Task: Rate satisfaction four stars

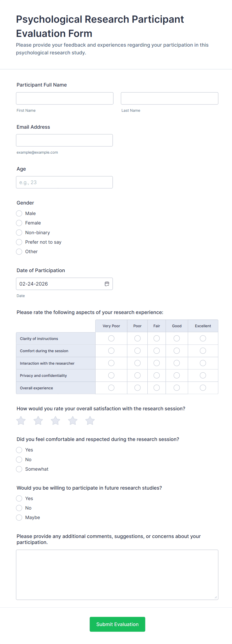Action: (73, 421)
